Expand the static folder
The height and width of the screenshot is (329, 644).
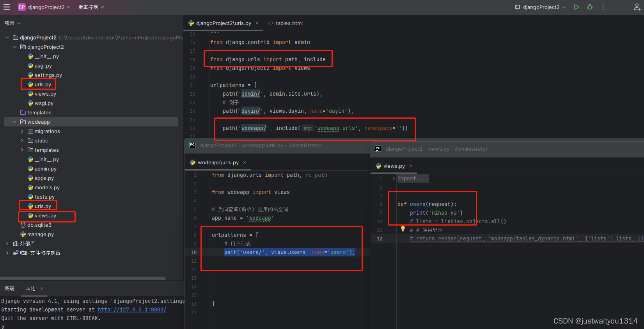[x=22, y=140]
